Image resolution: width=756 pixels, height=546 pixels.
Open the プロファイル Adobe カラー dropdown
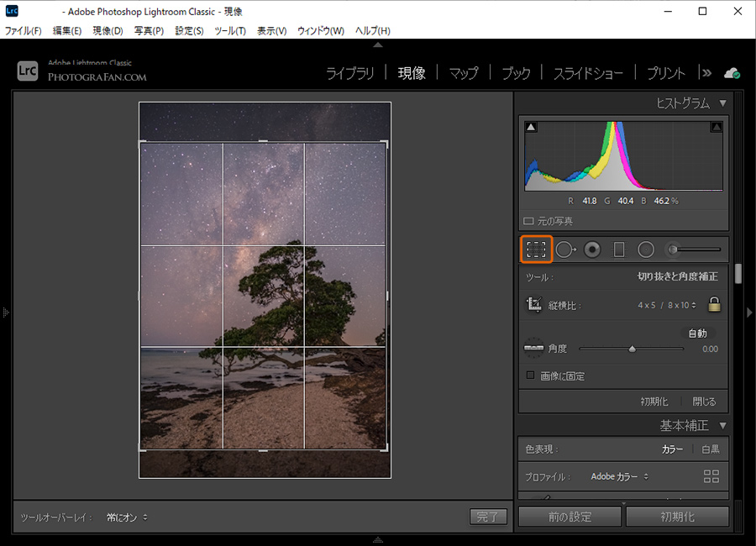coord(620,476)
